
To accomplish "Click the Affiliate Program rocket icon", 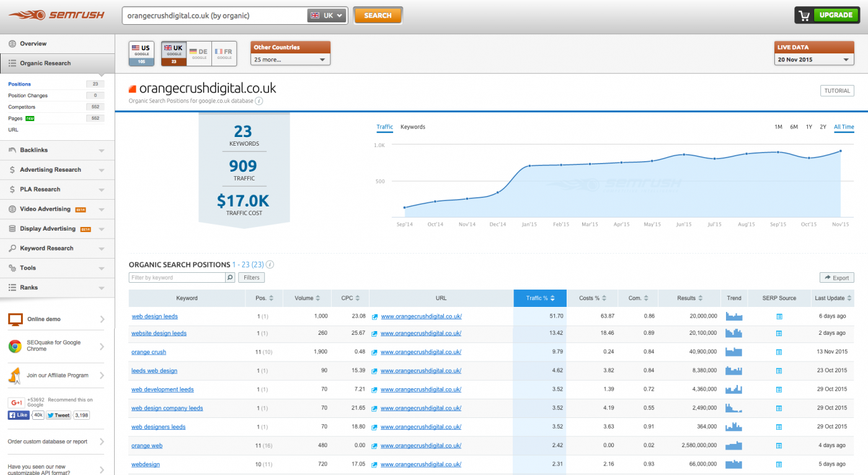I will 15,375.
